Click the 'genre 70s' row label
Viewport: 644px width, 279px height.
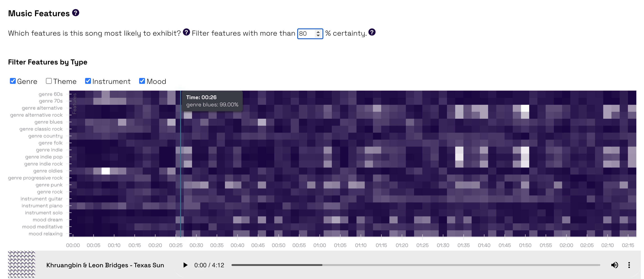point(51,101)
